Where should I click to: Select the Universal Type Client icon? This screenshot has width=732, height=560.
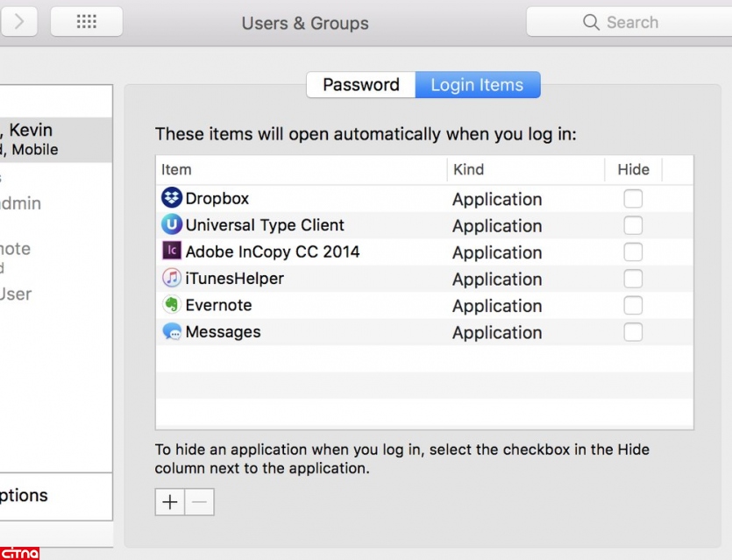click(x=172, y=225)
